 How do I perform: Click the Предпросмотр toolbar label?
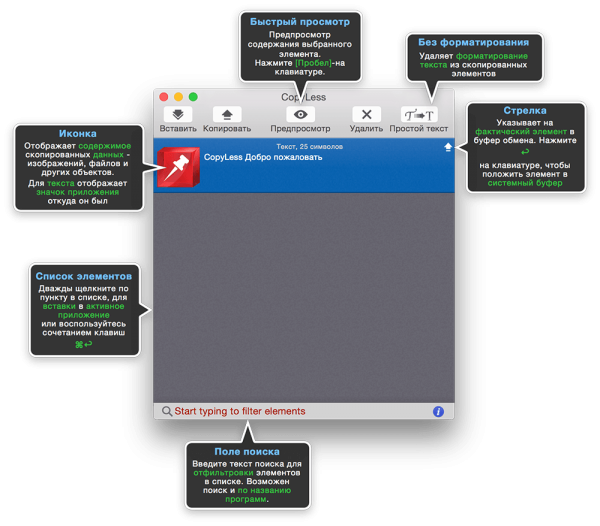coord(300,129)
